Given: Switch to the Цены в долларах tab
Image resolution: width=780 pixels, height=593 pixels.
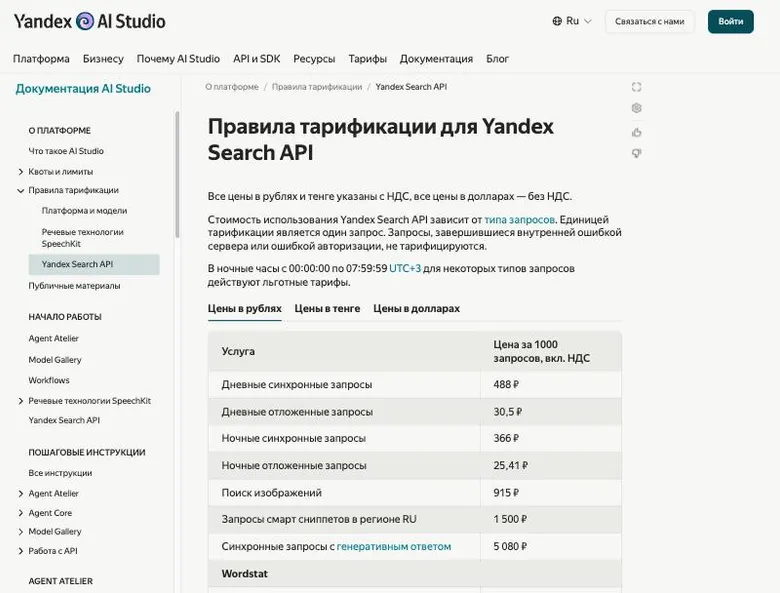Looking at the screenshot, I should click(x=416, y=308).
